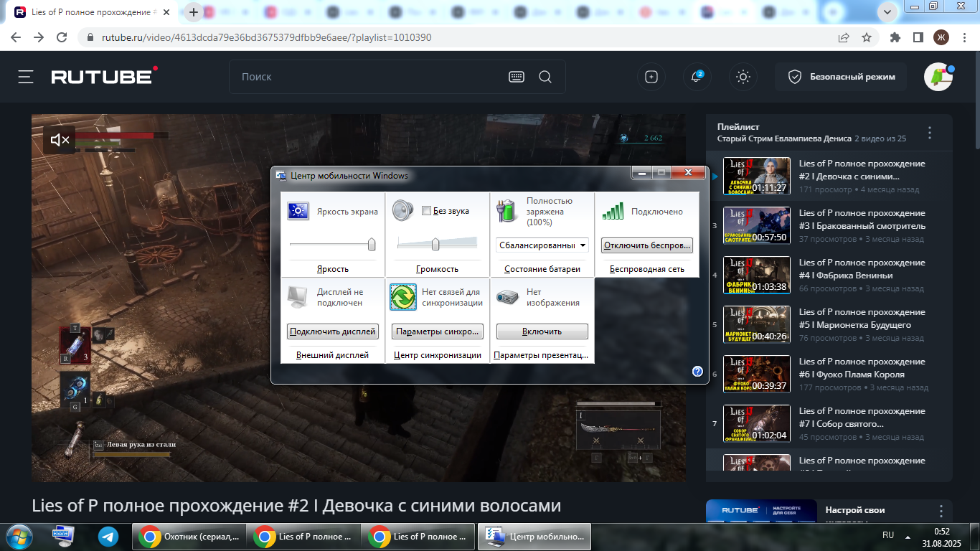Click the screen brightness slider handle
Image resolution: width=980 pixels, height=551 pixels.
[372, 245]
